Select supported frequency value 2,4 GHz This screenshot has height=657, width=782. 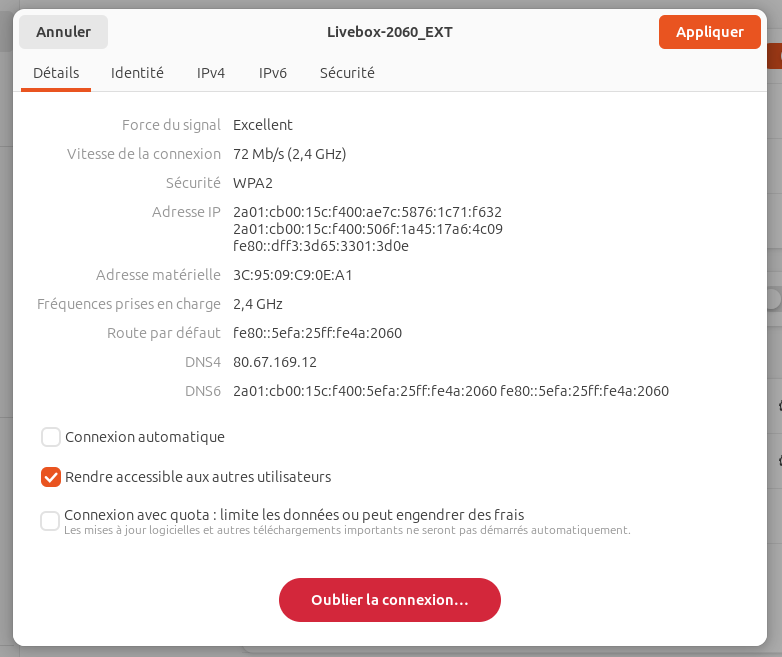click(258, 304)
